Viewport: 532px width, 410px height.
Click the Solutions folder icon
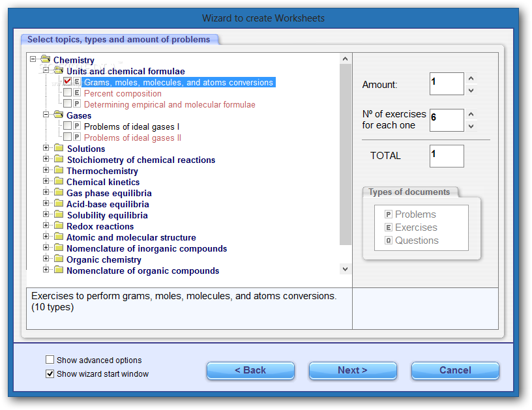(x=59, y=148)
